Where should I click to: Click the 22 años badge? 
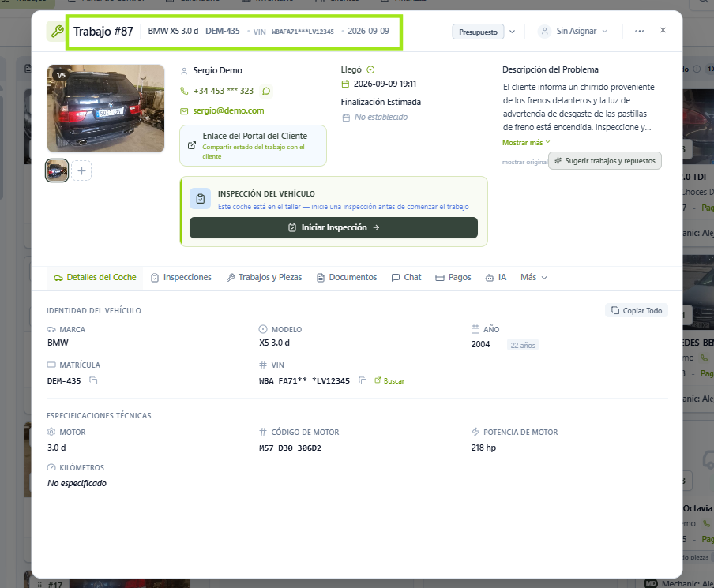tap(523, 345)
